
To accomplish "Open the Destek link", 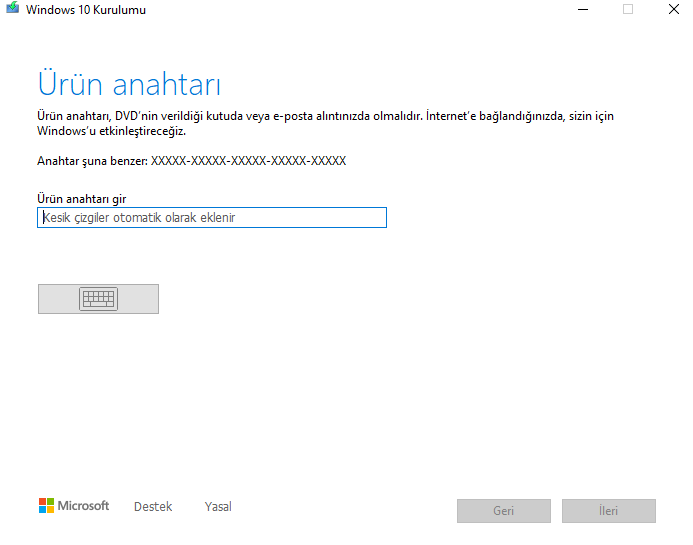I will point(153,507).
